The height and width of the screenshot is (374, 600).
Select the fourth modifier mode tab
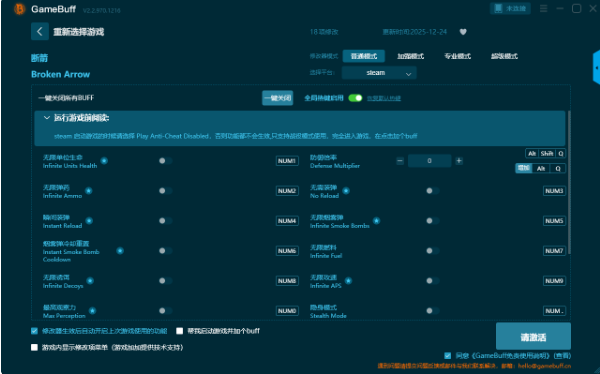coord(504,56)
